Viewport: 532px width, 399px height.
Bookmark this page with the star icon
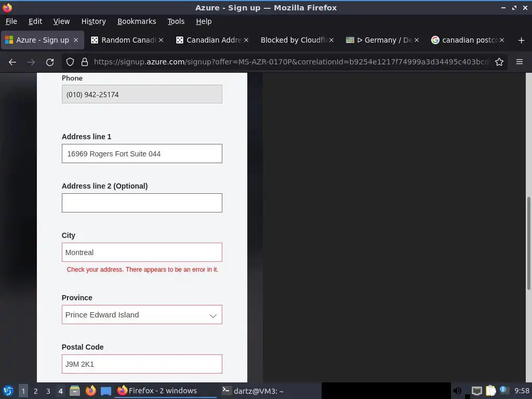499,62
